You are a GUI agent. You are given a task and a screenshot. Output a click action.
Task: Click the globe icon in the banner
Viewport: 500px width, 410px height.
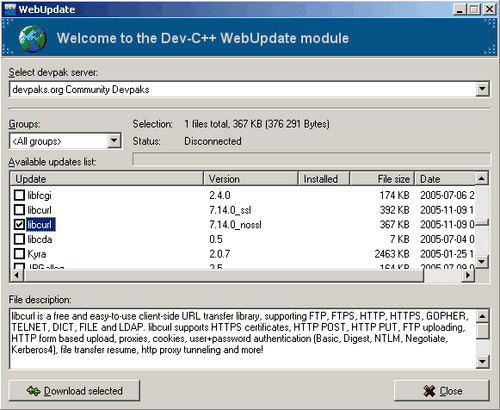point(32,39)
